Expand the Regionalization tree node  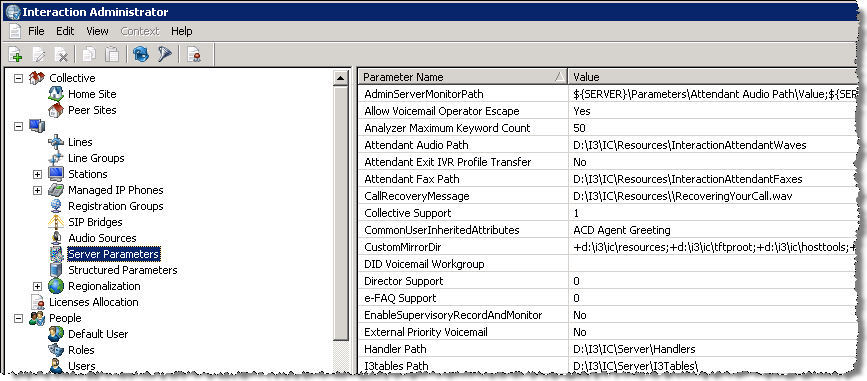[x=37, y=286]
